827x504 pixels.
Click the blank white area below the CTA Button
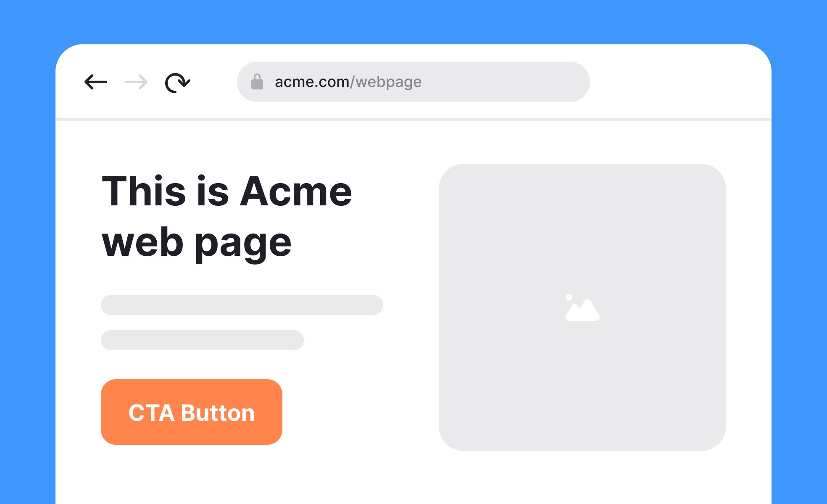(x=192, y=475)
